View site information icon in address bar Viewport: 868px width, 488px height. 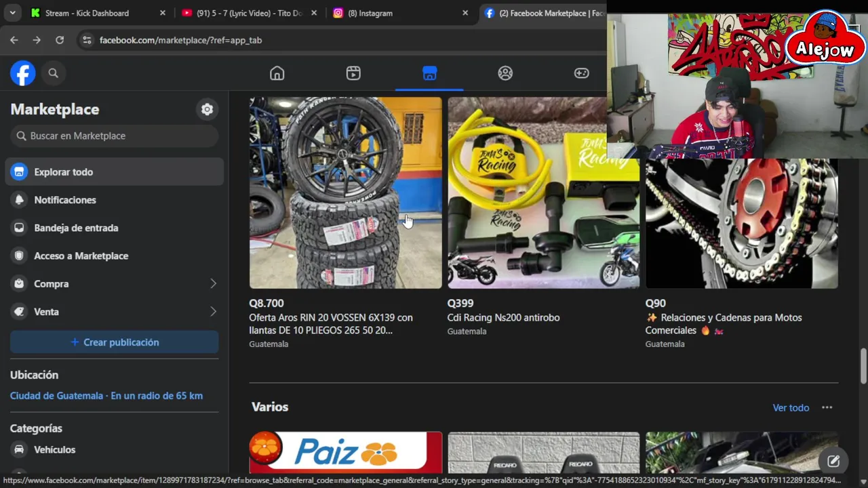[86, 40]
